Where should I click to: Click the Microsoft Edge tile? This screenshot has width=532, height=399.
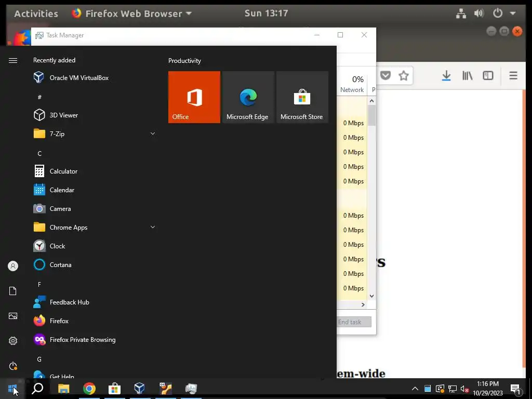[x=248, y=97]
